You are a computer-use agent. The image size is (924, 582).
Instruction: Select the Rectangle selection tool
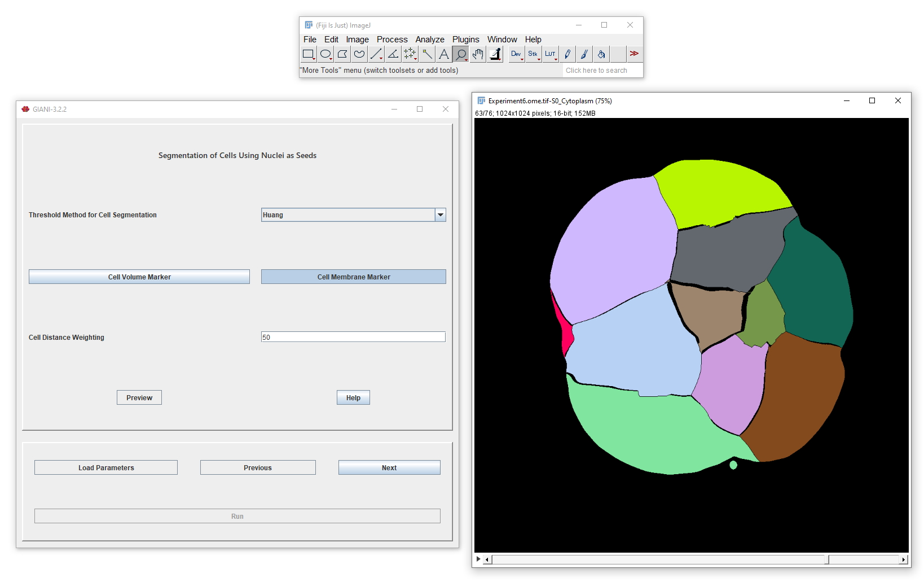point(308,54)
